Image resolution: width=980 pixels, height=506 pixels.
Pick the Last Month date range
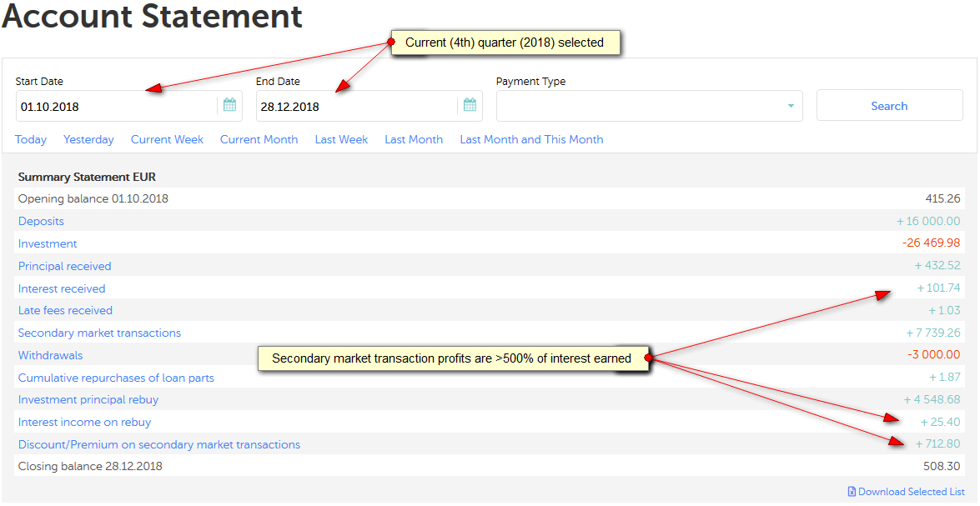[x=414, y=140]
